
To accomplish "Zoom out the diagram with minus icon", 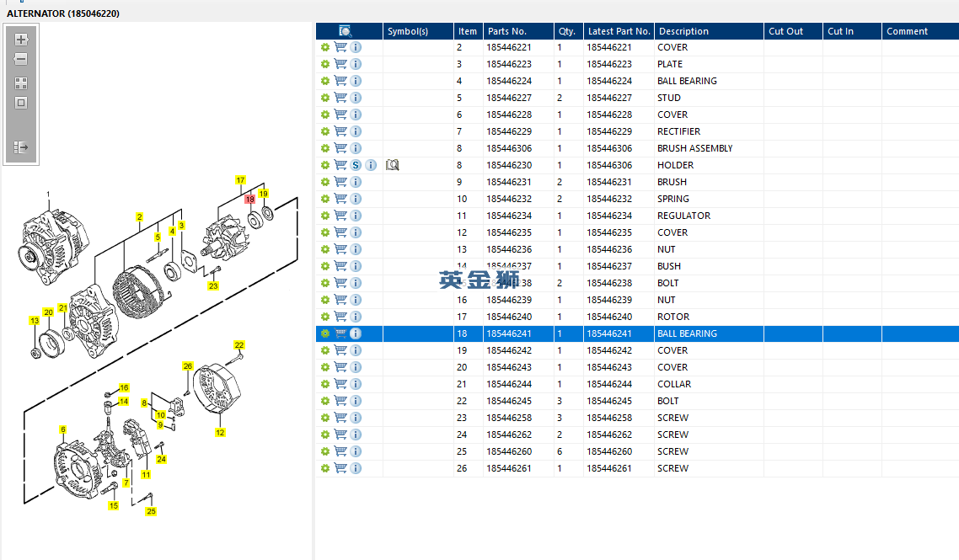I will [x=21, y=59].
